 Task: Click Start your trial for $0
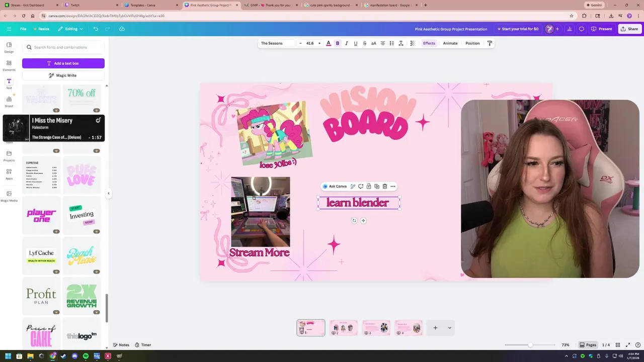[518, 29]
